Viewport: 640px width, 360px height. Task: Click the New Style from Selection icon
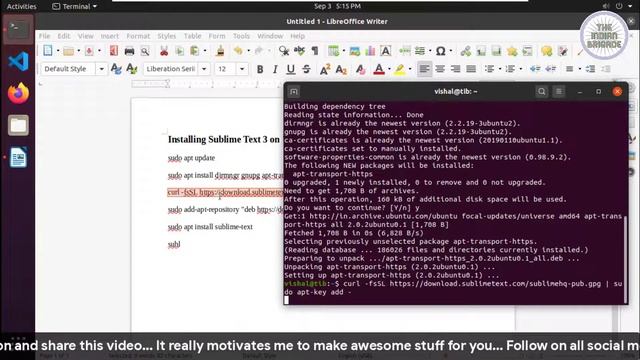(x=131, y=69)
